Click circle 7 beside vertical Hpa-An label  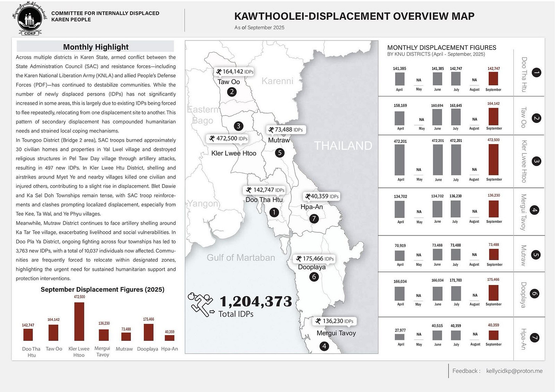point(534,338)
